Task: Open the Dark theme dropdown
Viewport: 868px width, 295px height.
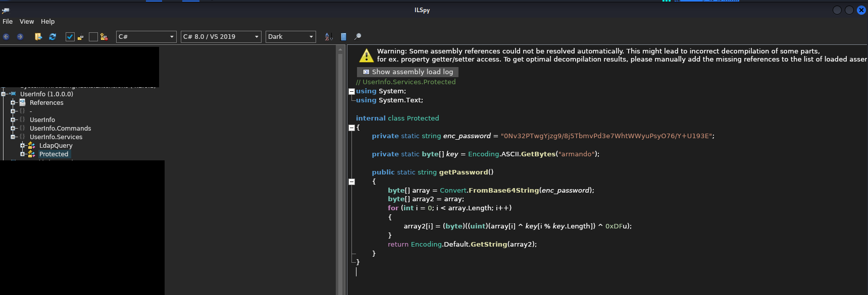Action: click(x=291, y=37)
